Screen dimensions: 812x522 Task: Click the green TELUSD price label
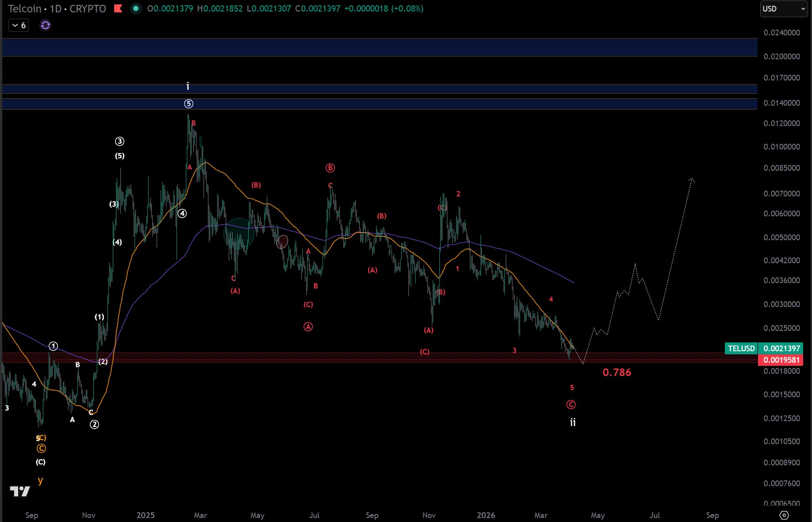741,349
